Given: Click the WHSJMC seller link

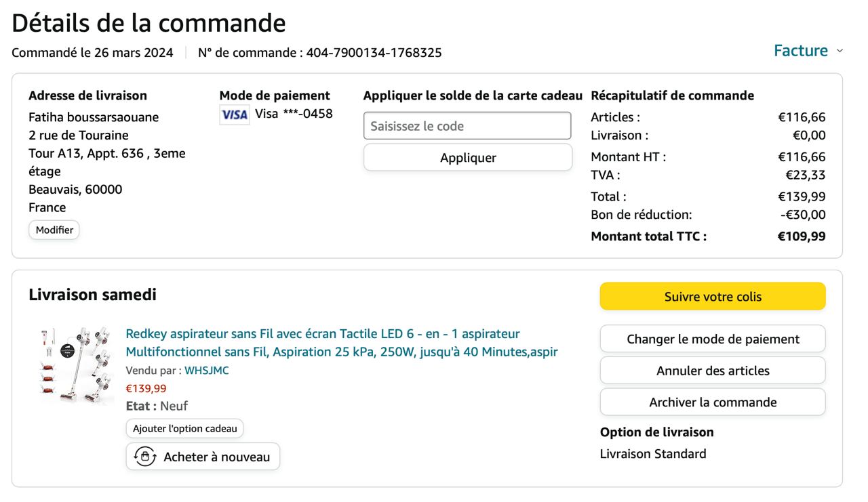Looking at the screenshot, I should (207, 371).
